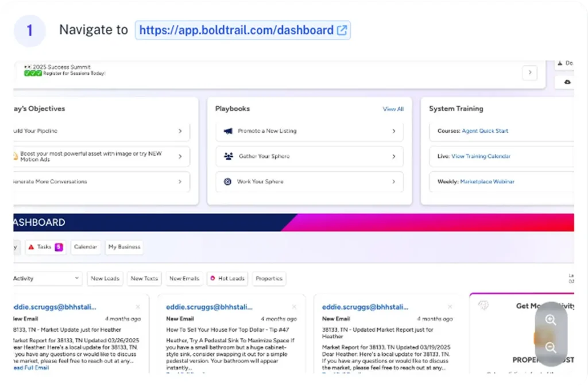This screenshot has width=588, height=386.
Task: Click the circular icon for Work Your Sphere
Action: click(227, 182)
